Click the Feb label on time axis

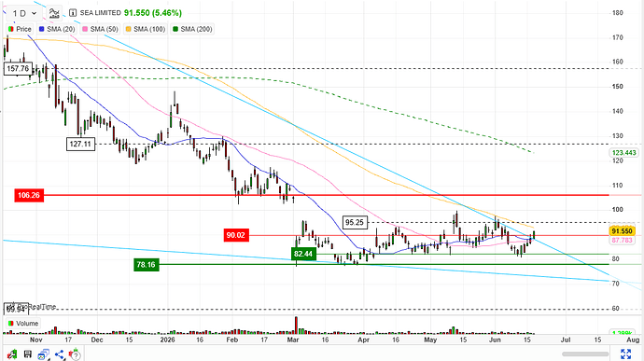[x=232, y=340]
